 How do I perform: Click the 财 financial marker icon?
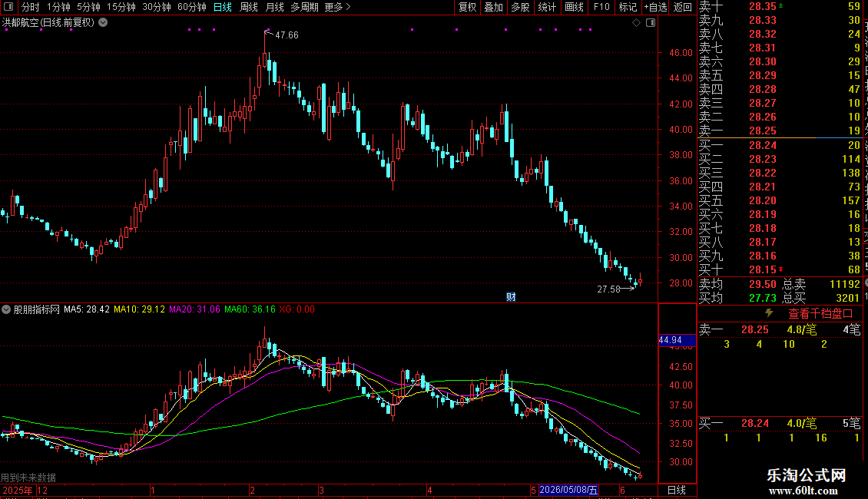[511, 297]
